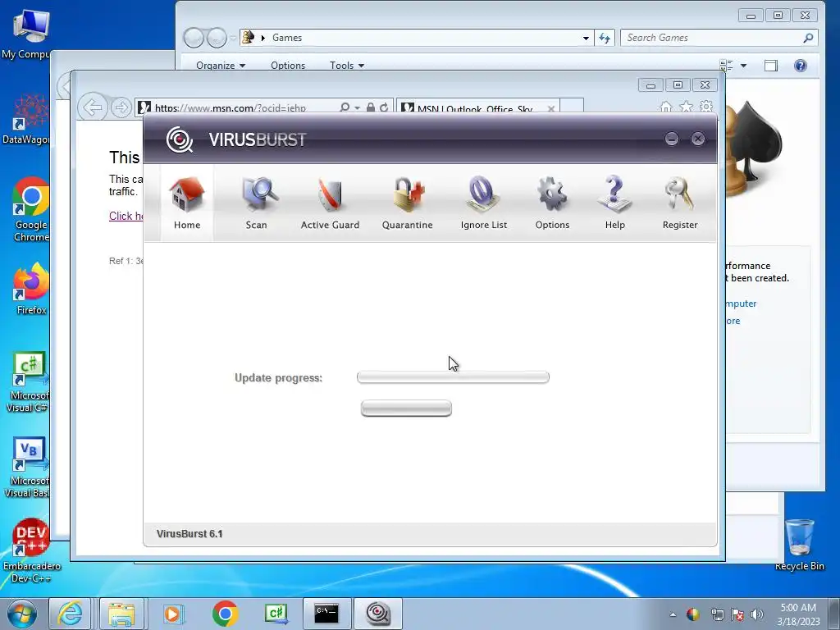Click the IE address search magnifier
The width and height of the screenshot is (840, 630).
(345, 107)
